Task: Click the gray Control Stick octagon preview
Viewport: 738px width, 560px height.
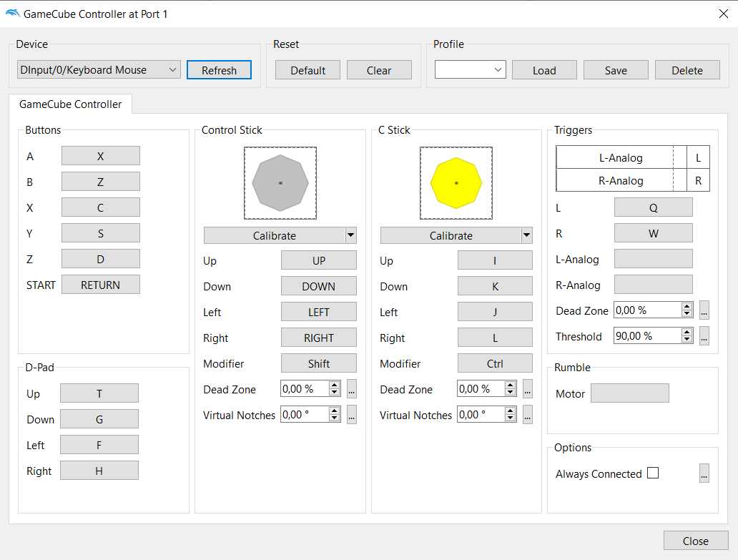Action: [280, 183]
